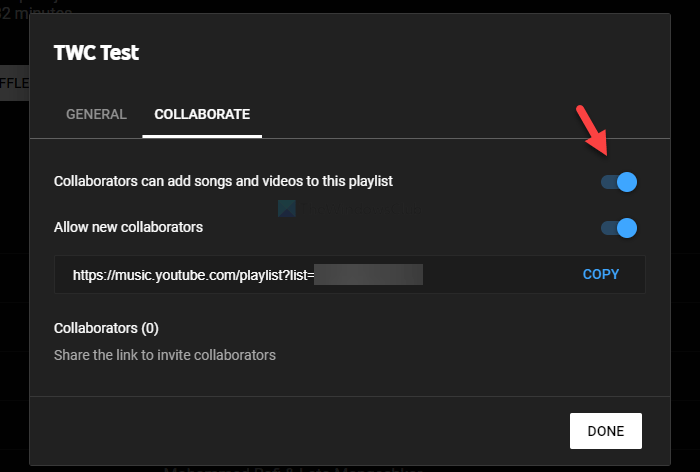Image resolution: width=700 pixels, height=472 pixels.
Task: Click the 'Allow new collaborators' label
Action: coord(128,227)
